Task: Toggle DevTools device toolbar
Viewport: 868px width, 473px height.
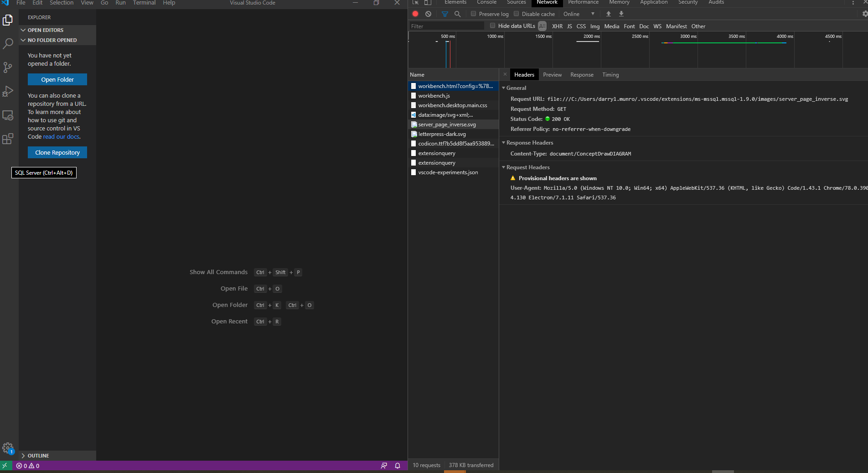Action: tap(428, 2)
